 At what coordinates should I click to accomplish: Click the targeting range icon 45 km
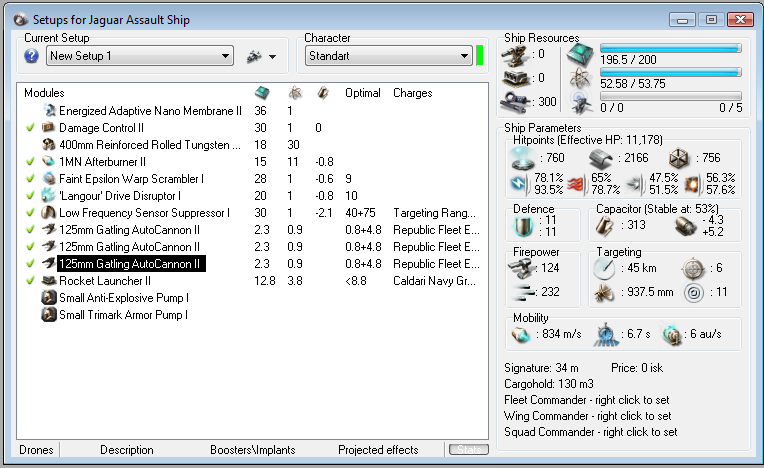604,268
